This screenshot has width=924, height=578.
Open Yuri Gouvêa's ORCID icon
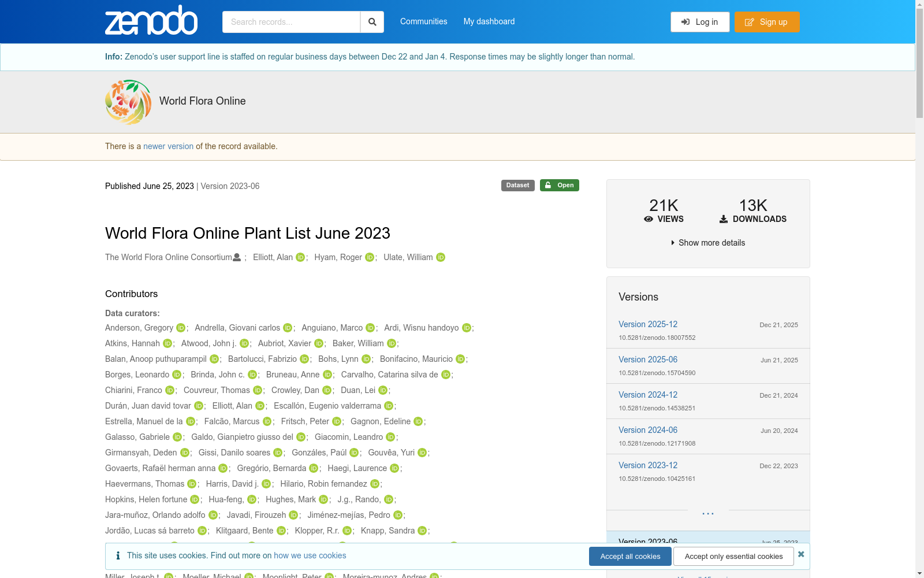[x=422, y=453]
